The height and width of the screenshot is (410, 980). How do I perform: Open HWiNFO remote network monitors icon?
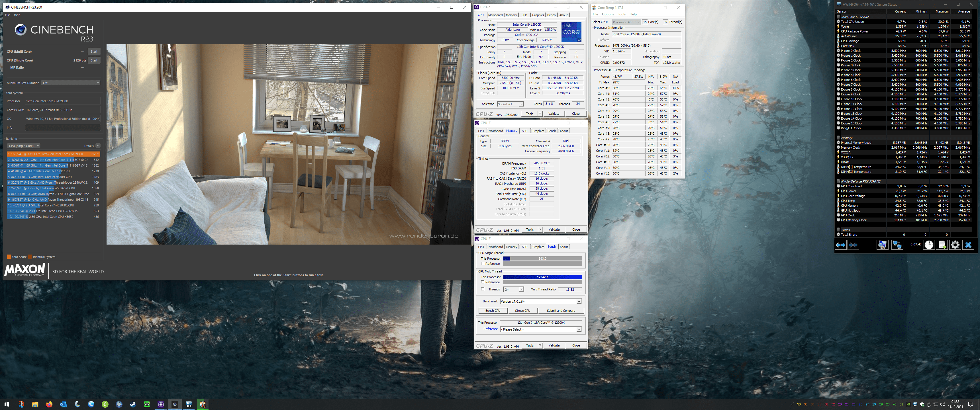coord(897,245)
